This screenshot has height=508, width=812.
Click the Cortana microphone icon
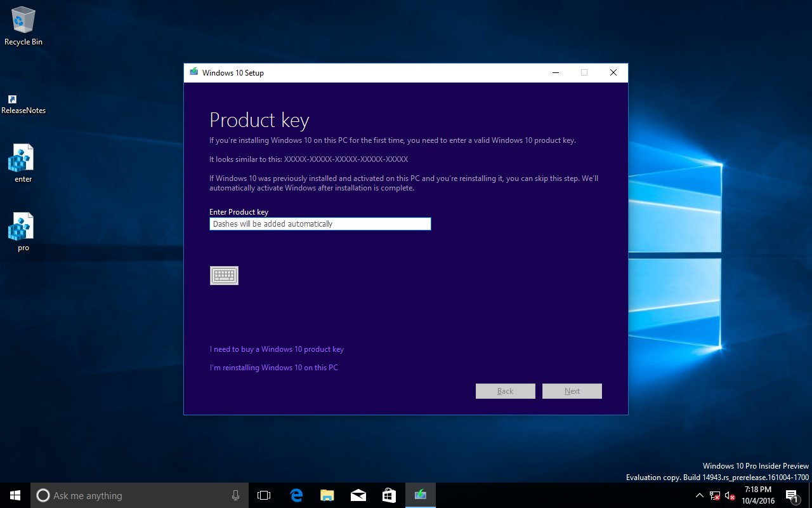[x=236, y=495]
